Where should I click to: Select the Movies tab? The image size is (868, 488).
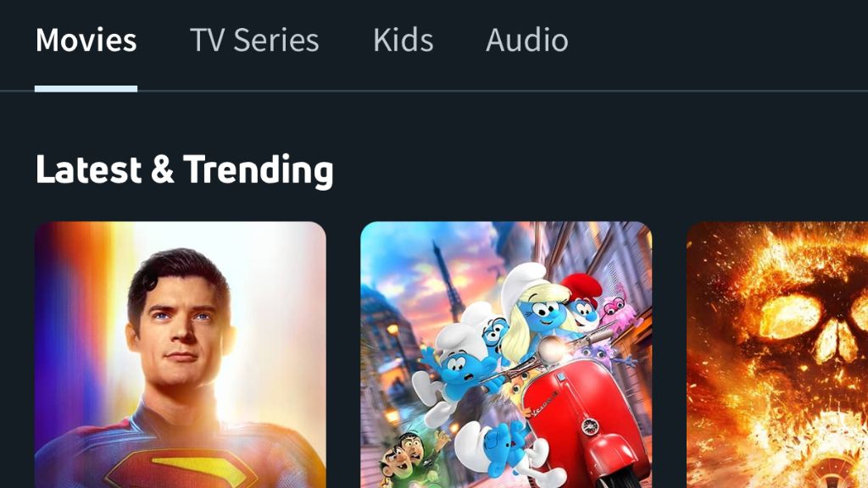[86, 41]
